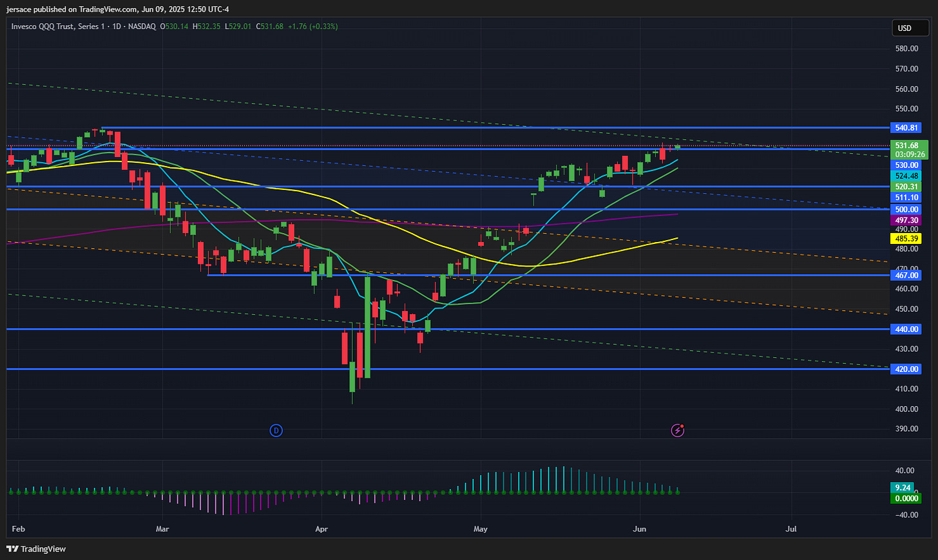
Task: Select the green 520.31 moving average label
Action: (x=906, y=187)
